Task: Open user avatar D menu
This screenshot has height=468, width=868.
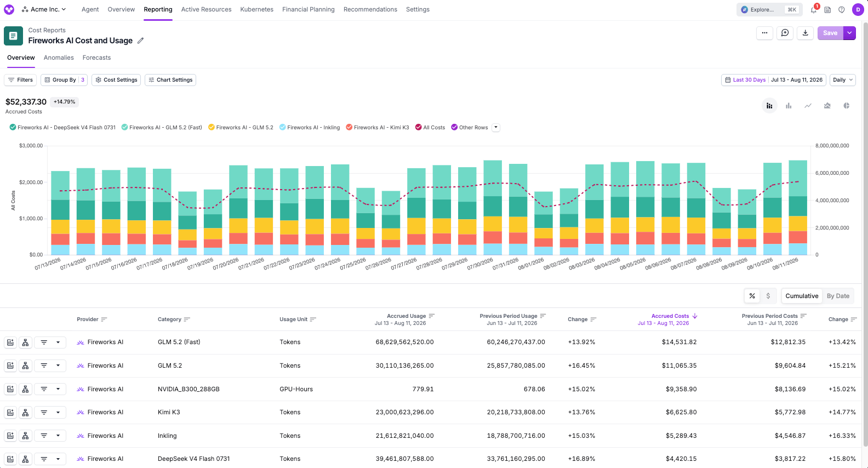Action: click(858, 9)
